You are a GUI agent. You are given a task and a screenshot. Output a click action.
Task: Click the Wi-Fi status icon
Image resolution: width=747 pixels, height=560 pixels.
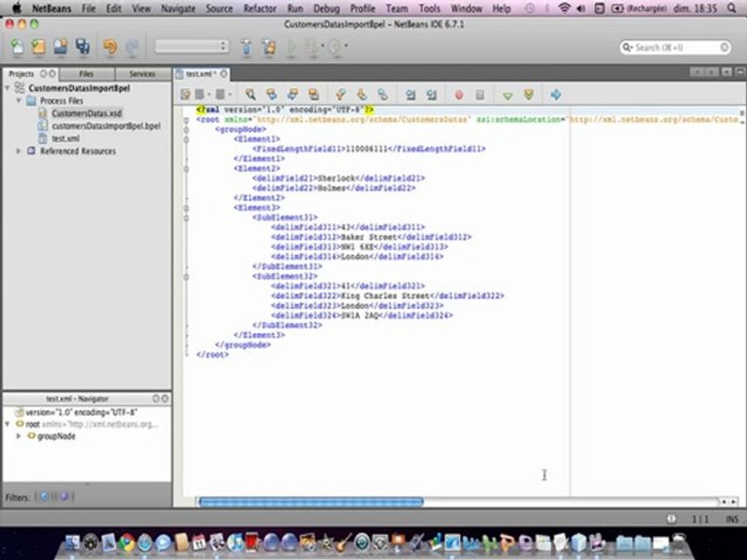[x=564, y=8]
